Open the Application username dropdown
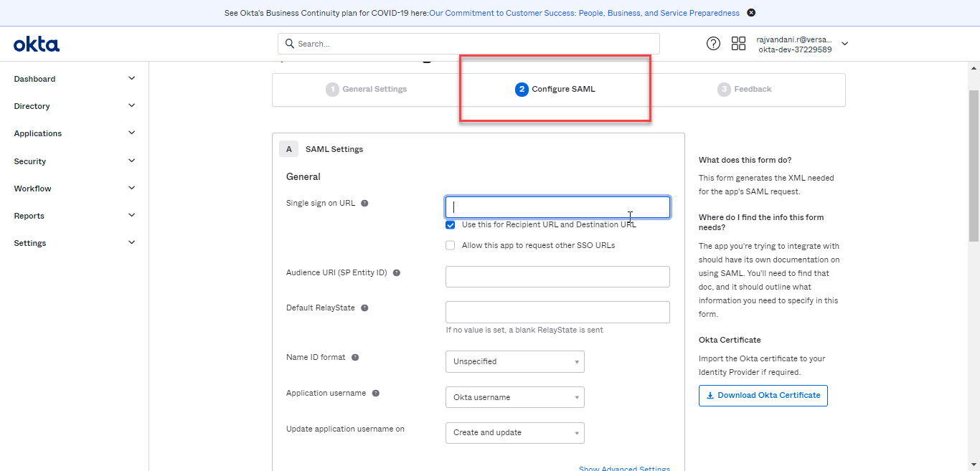Image resolution: width=980 pixels, height=471 pixels. [515, 397]
